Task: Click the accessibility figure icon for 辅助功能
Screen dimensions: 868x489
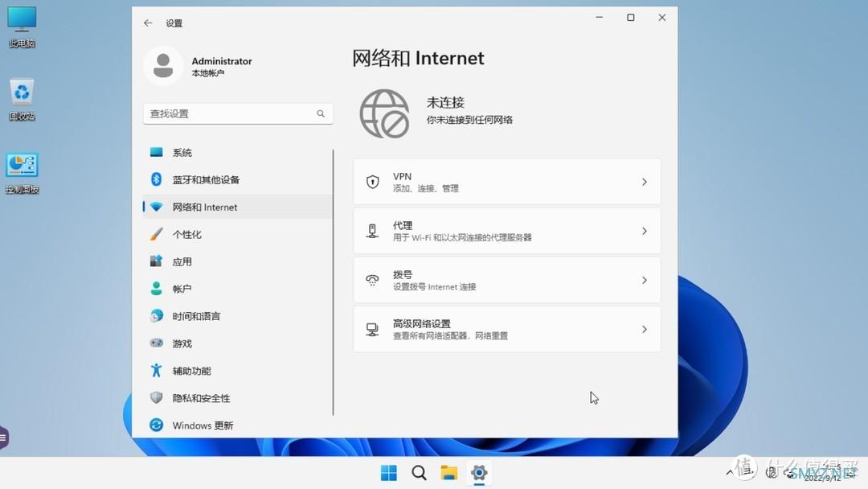Action: coord(156,370)
